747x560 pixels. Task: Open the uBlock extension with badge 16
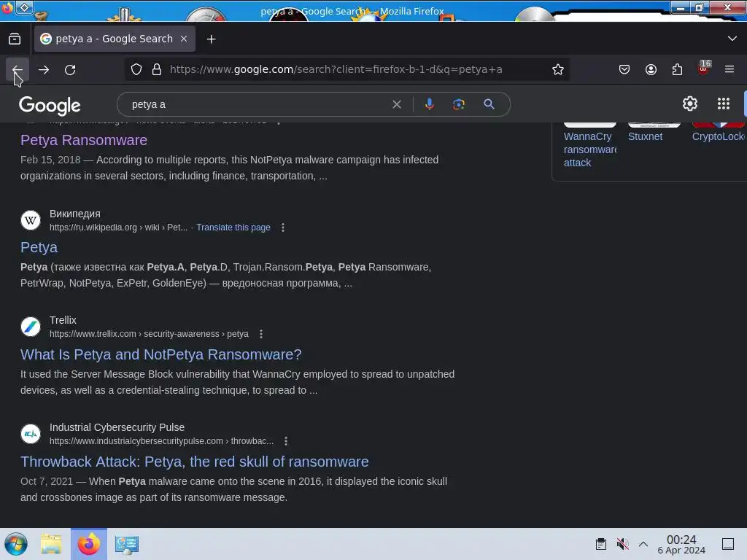coord(703,69)
